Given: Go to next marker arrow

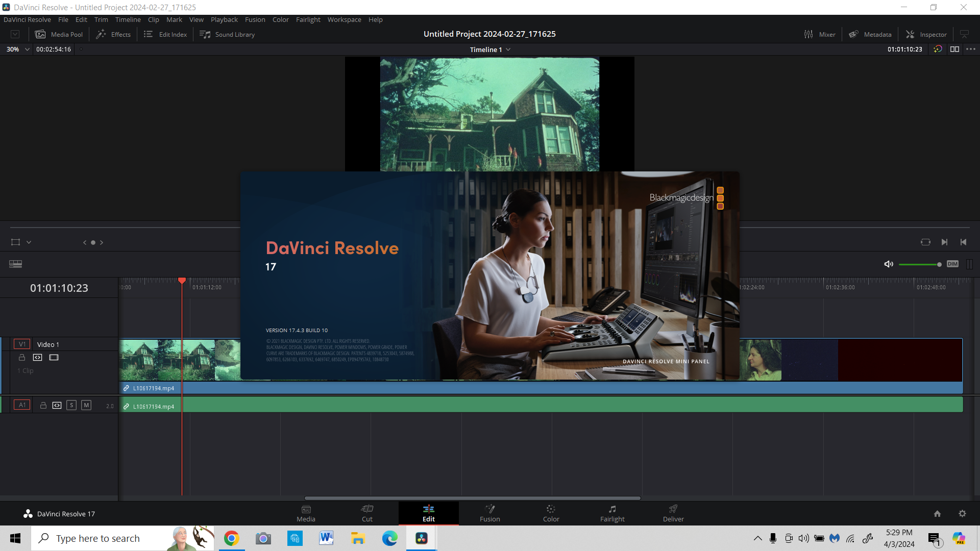Looking at the screenshot, I should point(102,242).
